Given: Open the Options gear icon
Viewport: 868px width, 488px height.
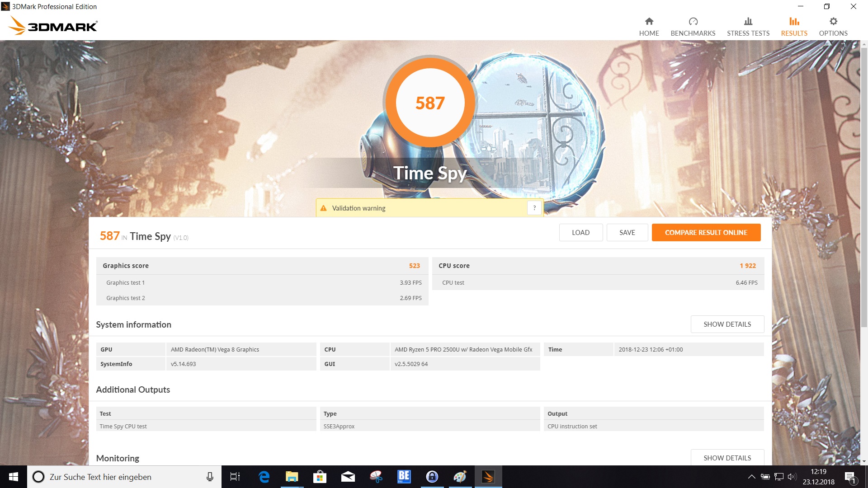Looking at the screenshot, I should coord(833,21).
